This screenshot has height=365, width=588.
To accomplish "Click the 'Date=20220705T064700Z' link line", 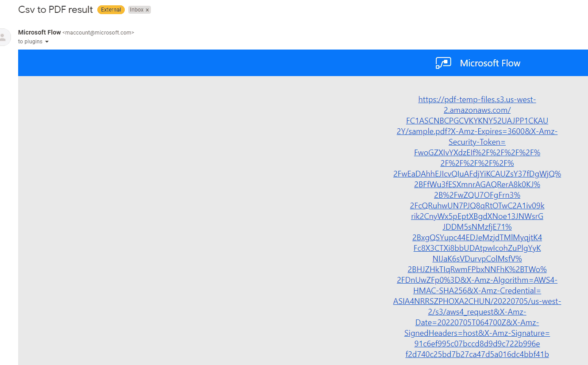I will coord(477,322).
